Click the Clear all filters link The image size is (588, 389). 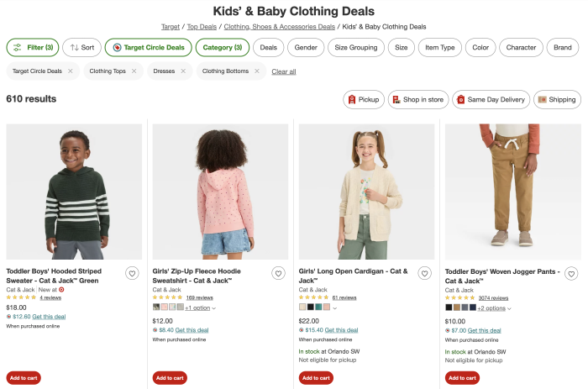pos(284,71)
